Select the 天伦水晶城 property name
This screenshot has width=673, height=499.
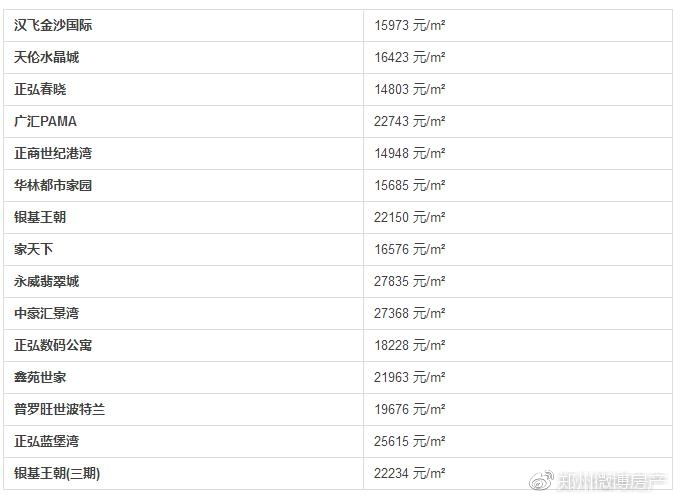tap(47, 57)
